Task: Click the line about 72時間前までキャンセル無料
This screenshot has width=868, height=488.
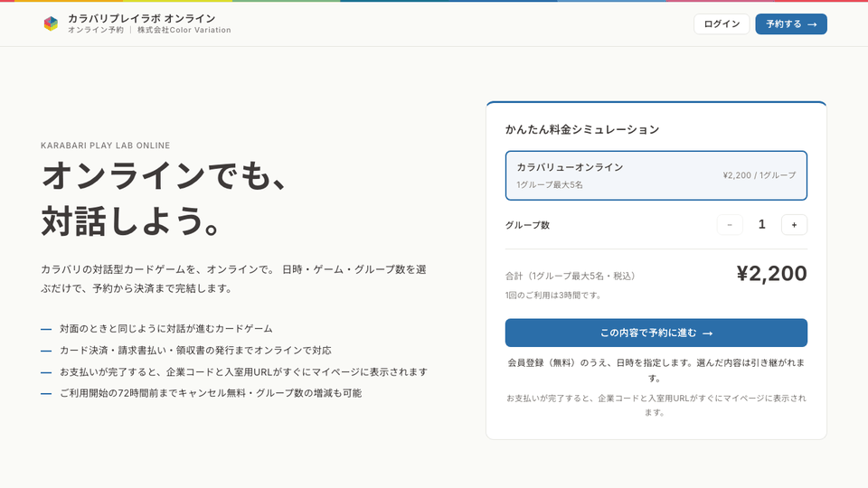Action: [x=211, y=393]
